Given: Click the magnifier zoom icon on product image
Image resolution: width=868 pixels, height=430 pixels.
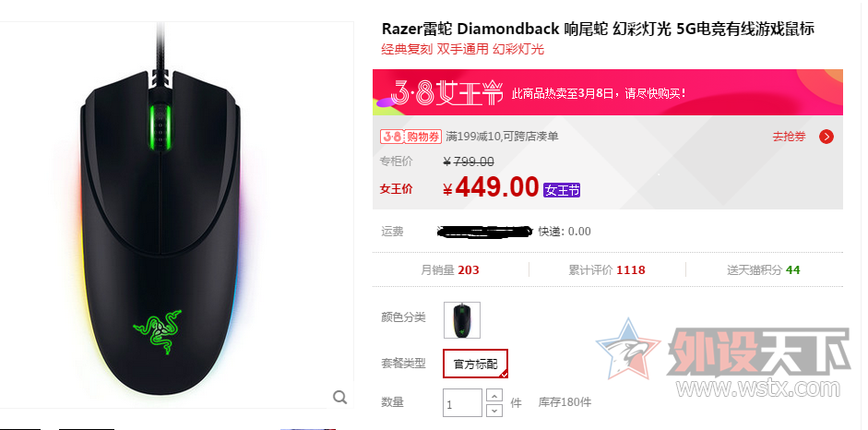Looking at the screenshot, I should coord(339,397).
